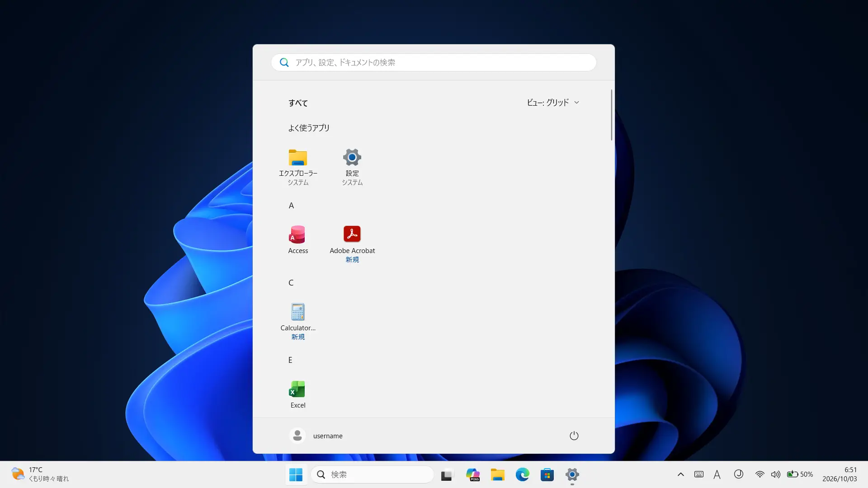This screenshot has width=868, height=488.
Task: Open Microsoft Store from the taskbar
Action: click(x=547, y=474)
